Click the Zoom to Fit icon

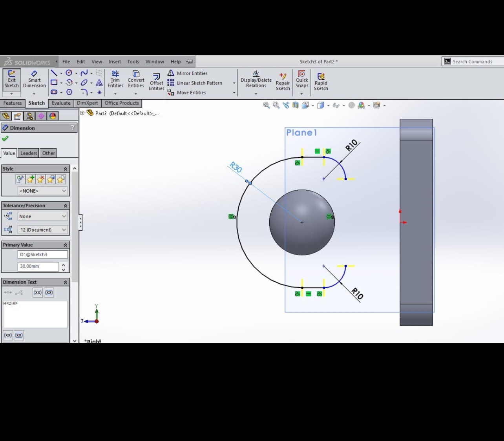tap(266, 105)
